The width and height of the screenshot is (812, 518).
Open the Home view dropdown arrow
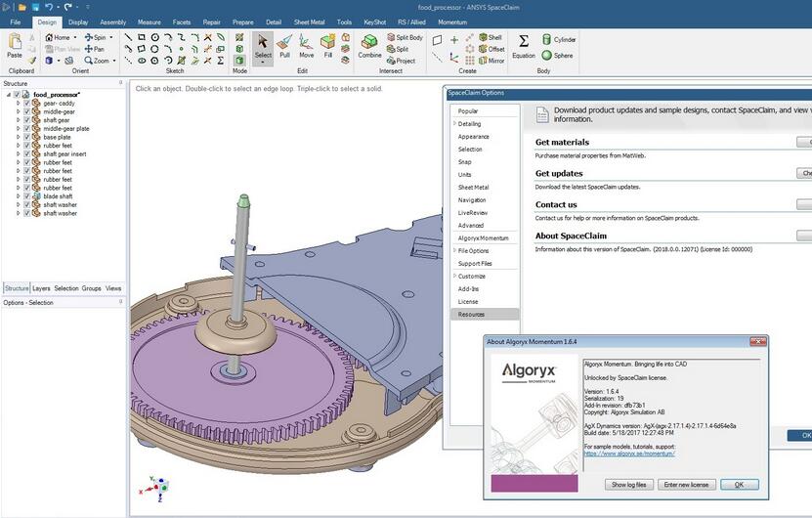[75, 37]
